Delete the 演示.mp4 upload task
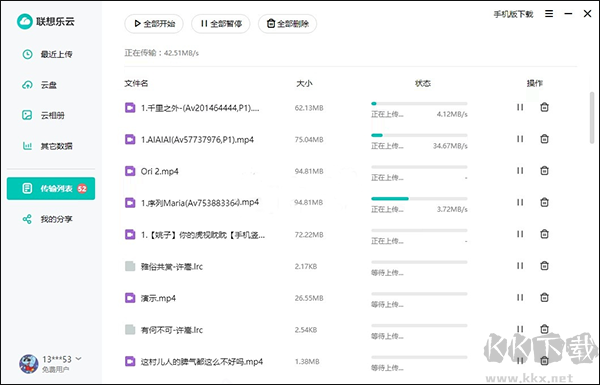600x385 pixels. click(x=544, y=297)
